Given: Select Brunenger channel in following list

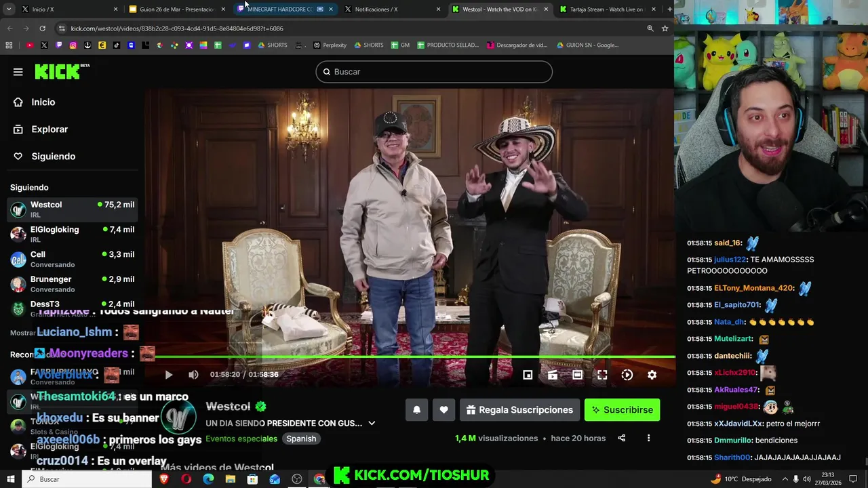Looking at the screenshot, I should [72, 284].
